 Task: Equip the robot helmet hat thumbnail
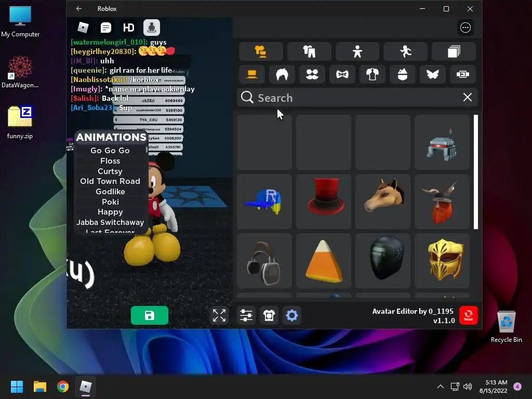(442, 142)
